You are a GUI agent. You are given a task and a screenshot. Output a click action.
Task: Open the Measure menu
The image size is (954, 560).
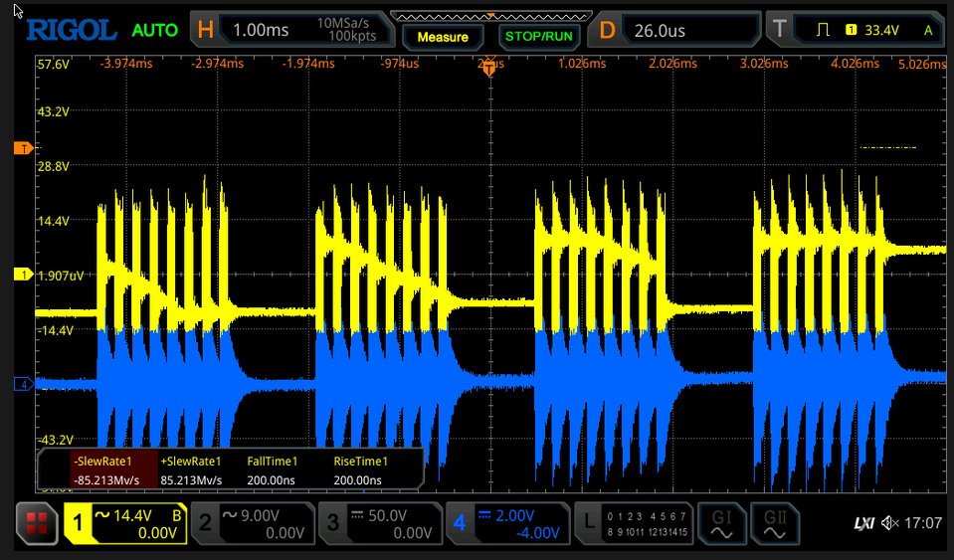point(443,37)
